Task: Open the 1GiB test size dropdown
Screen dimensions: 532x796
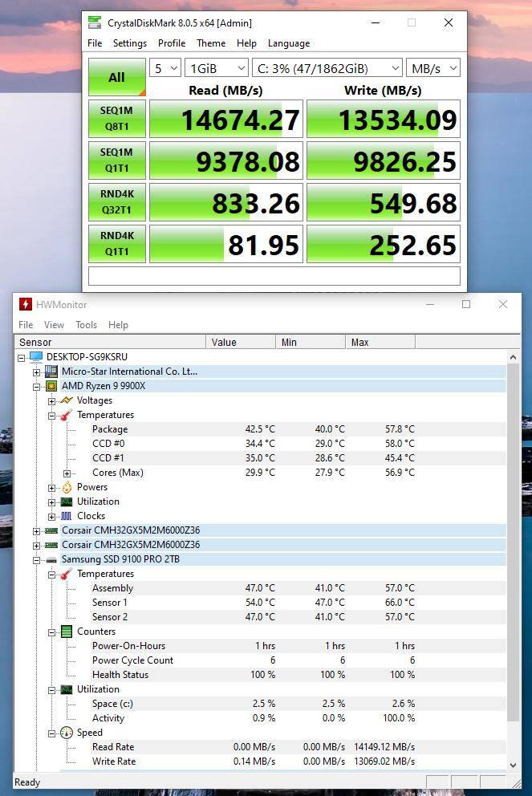Action: point(217,68)
